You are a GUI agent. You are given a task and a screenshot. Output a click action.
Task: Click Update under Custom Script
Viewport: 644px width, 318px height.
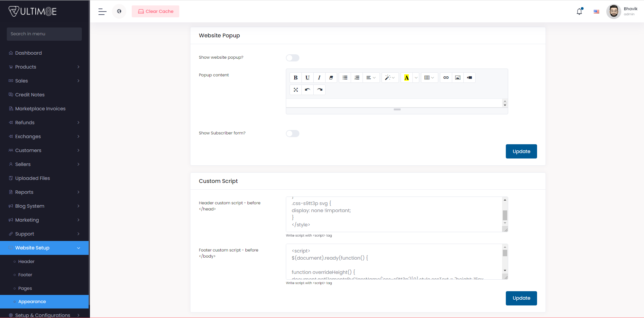[x=521, y=298]
